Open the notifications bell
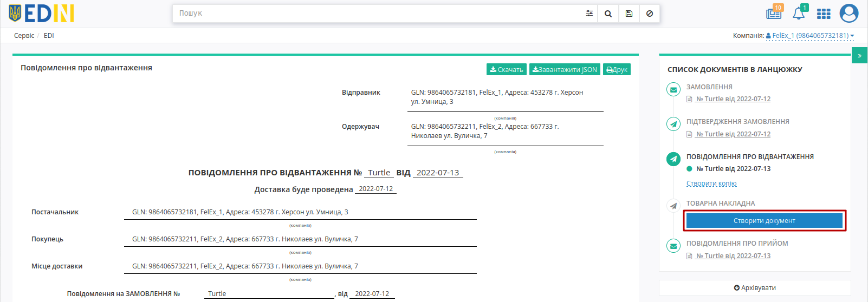Image resolution: width=868 pixels, height=302 pixels. pyautogui.click(x=799, y=13)
